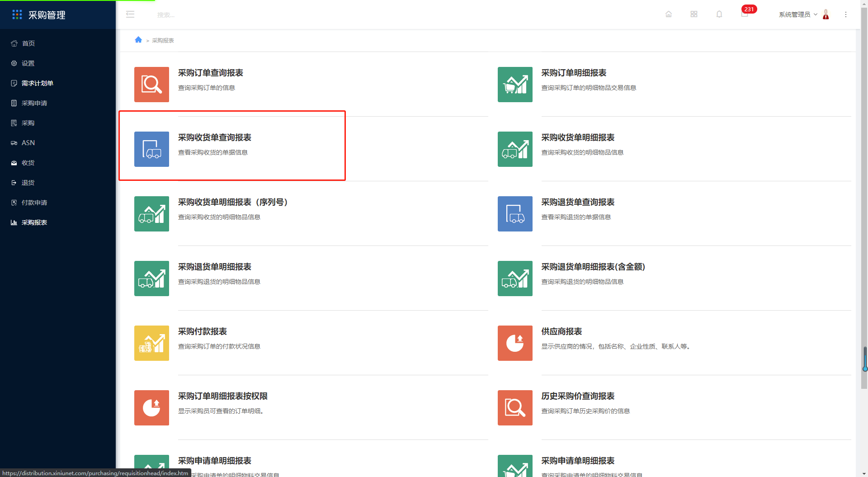Open the right 采购申请单明细报表 title at the bottom
The image size is (868, 477).
[x=578, y=461]
